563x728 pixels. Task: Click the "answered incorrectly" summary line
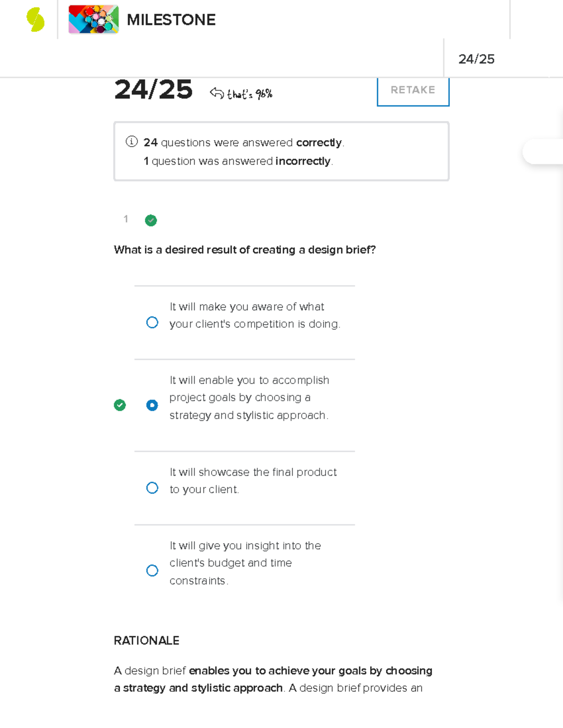coord(238,161)
